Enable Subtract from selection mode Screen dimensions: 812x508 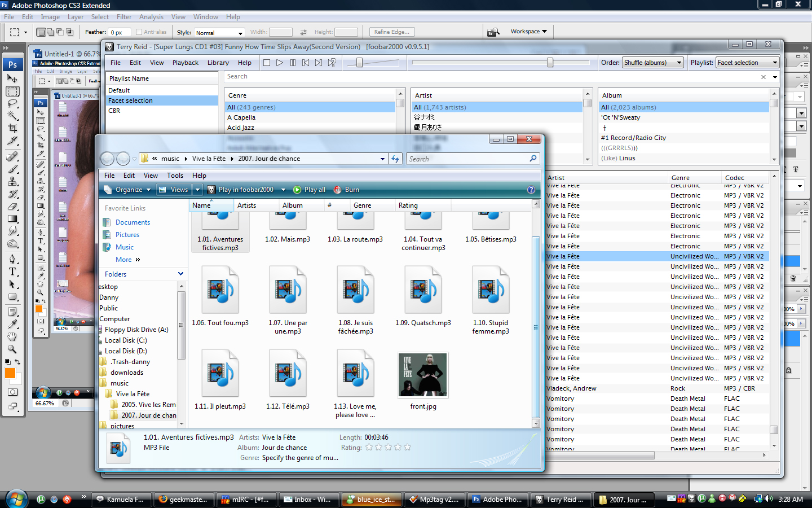(60, 32)
